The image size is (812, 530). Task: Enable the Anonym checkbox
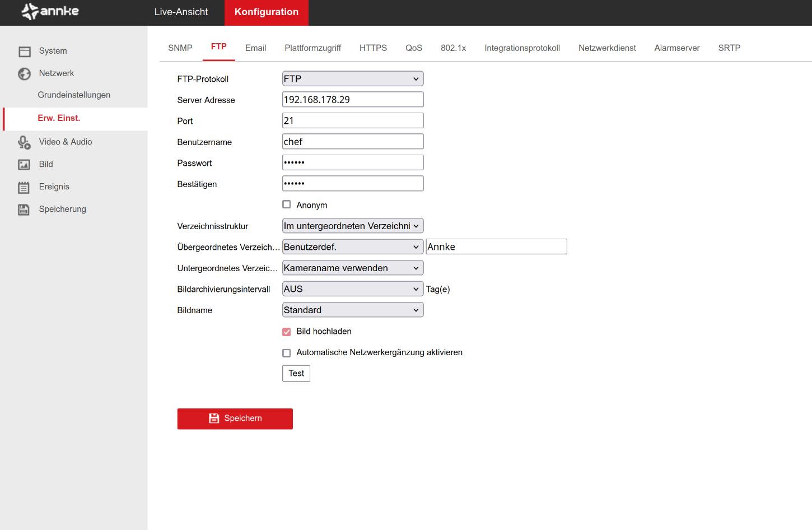(x=287, y=205)
